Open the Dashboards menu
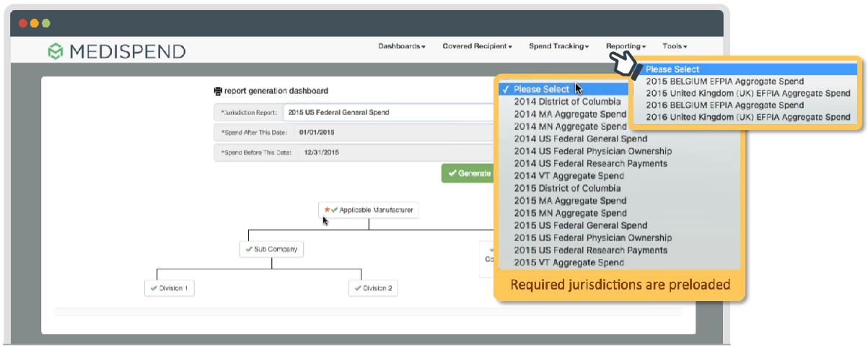The width and height of the screenshot is (868, 348). 402,46
